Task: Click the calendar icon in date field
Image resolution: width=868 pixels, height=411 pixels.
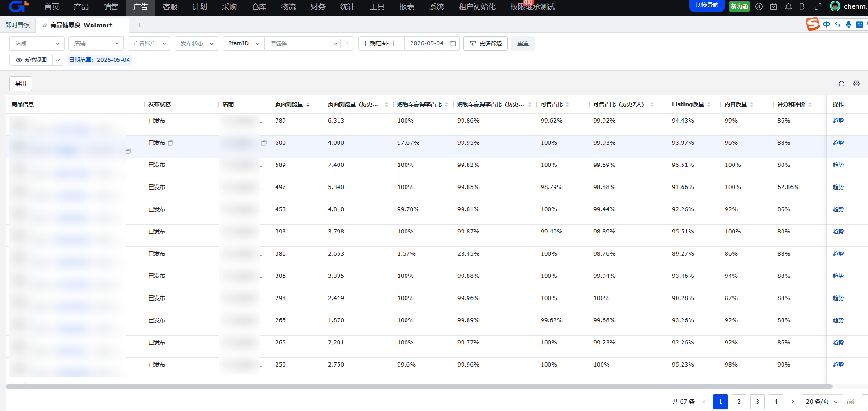Action: [x=453, y=43]
